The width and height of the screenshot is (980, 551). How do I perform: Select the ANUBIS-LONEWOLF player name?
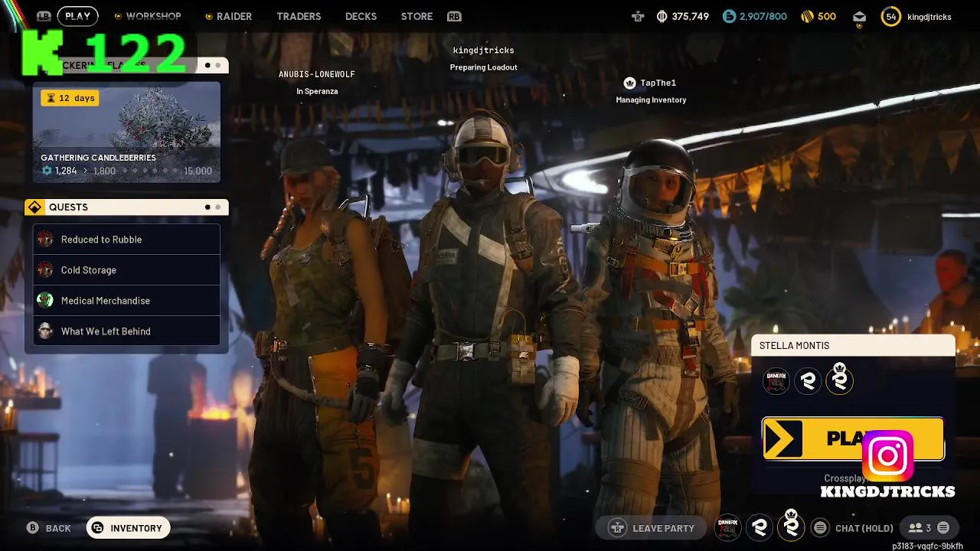(x=317, y=74)
